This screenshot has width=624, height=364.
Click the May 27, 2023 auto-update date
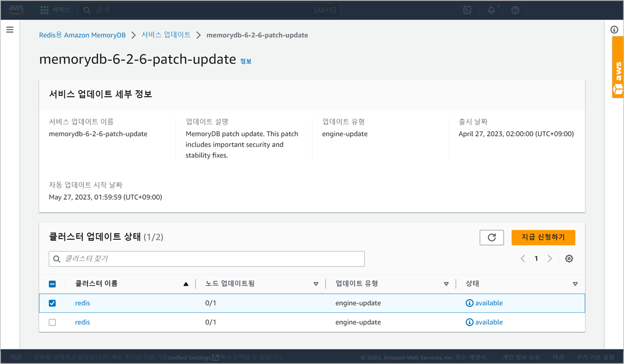(x=105, y=197)
